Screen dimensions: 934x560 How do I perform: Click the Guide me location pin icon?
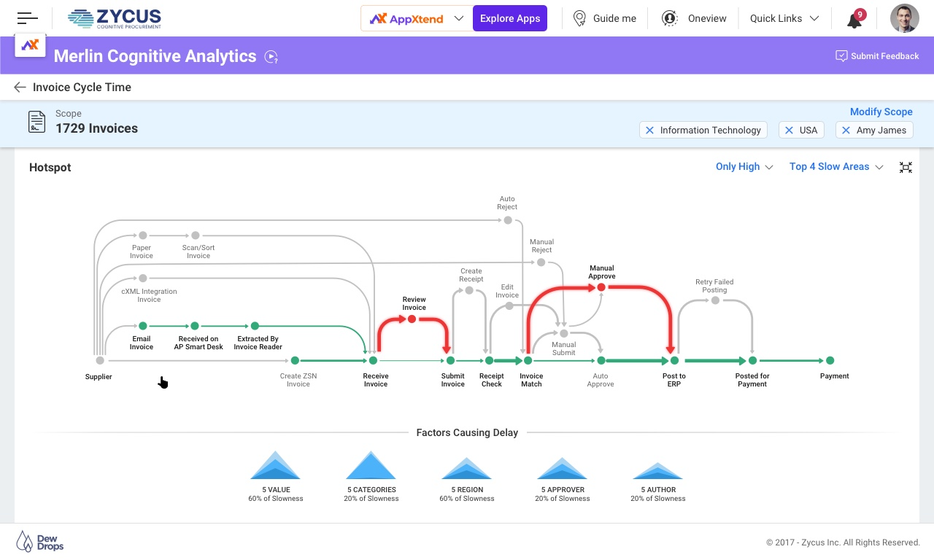coord(579,18)
